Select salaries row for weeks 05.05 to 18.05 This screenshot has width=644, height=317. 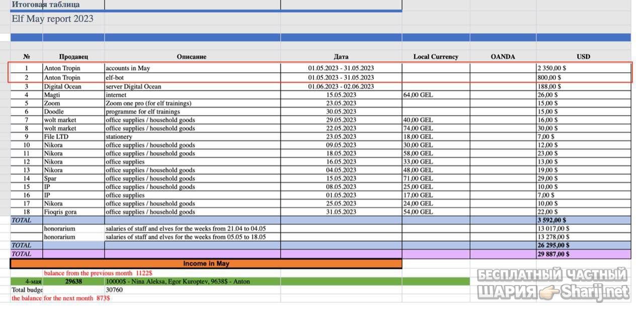[x=192, y=237]
